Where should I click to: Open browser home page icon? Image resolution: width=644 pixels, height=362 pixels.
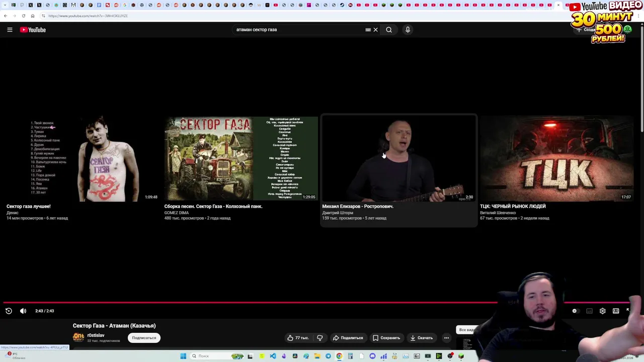pyautogui.click(x=33, y=16)
